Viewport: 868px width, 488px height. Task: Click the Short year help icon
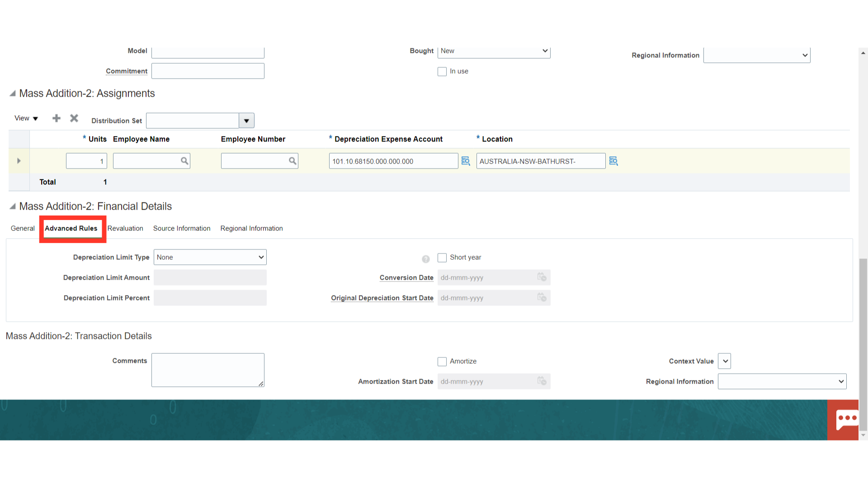(x=426, y=259)
